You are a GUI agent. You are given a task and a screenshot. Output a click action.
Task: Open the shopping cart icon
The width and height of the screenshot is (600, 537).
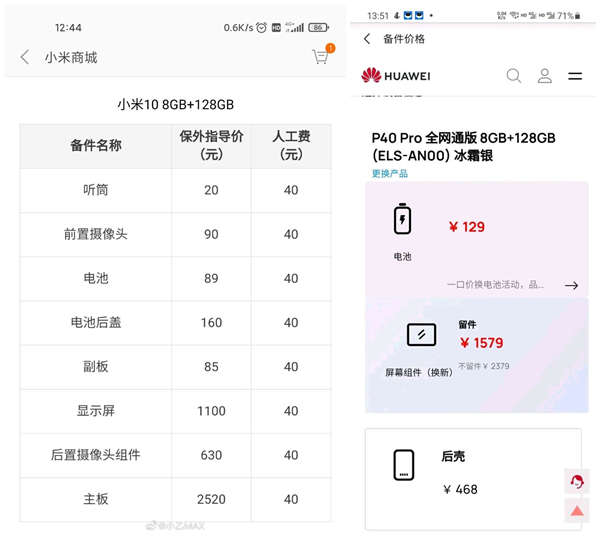pos(322,55)
